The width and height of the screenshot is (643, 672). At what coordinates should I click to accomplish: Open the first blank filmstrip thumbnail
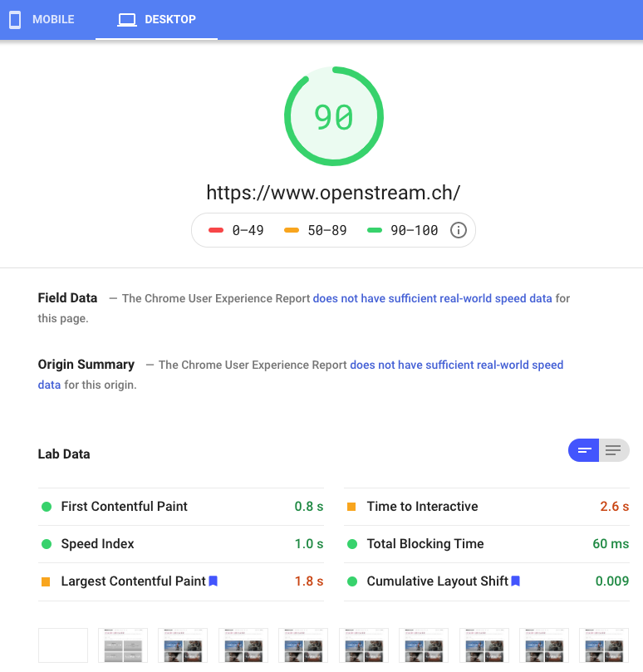coord(63,645)
